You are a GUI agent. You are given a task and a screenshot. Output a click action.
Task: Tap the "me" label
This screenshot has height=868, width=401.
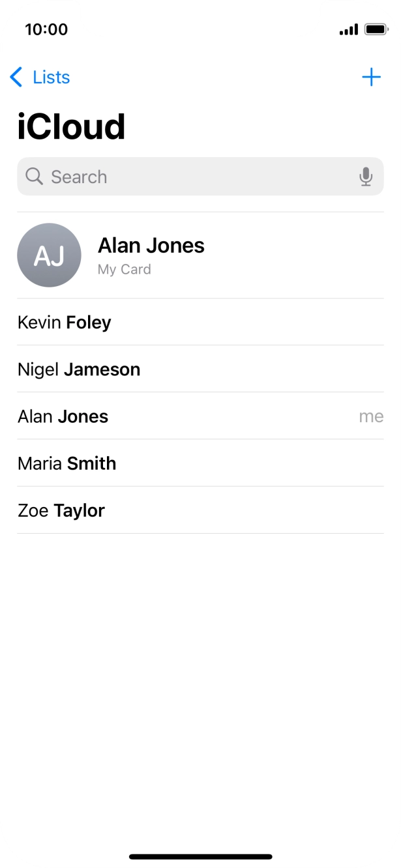coord(371,416)
